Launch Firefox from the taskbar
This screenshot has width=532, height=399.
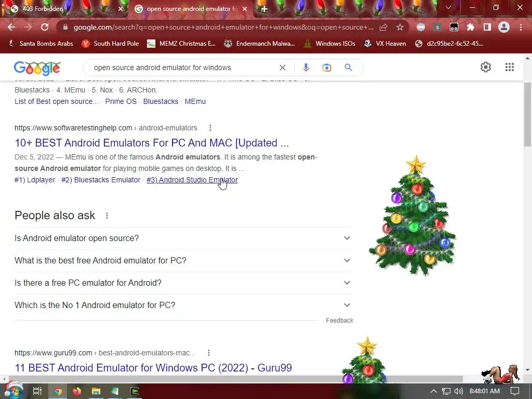77,391
